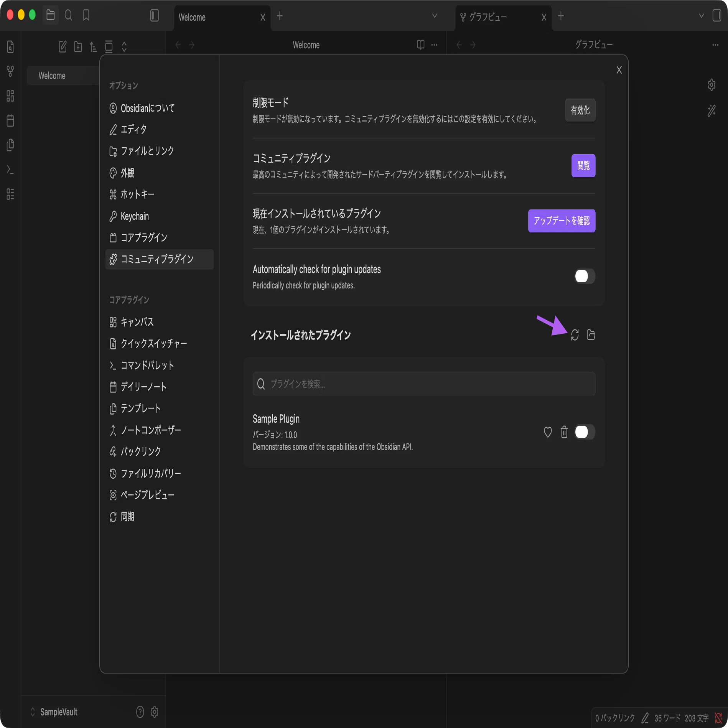Screen dimensions: 728x728
Task: Open コマンドパレット plugin settings
Action: [160, 365]
